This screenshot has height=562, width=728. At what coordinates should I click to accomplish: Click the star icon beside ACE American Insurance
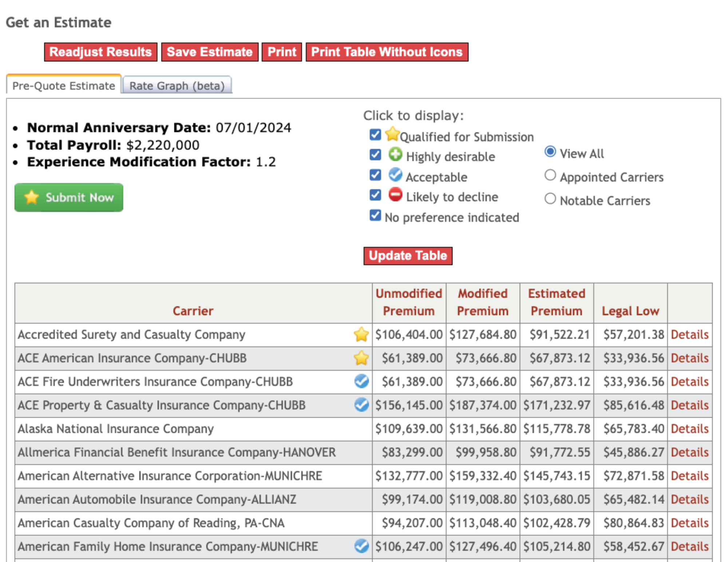[361, 358]
